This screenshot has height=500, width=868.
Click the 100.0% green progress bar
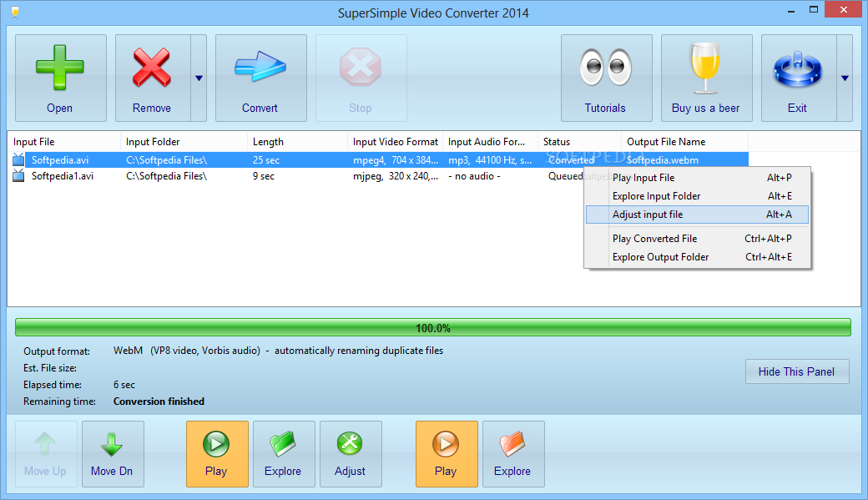tap(433, 327)
